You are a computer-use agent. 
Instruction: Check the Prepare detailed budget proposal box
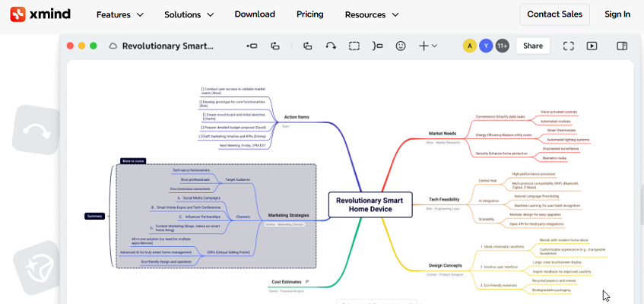[x=202, y=128]
